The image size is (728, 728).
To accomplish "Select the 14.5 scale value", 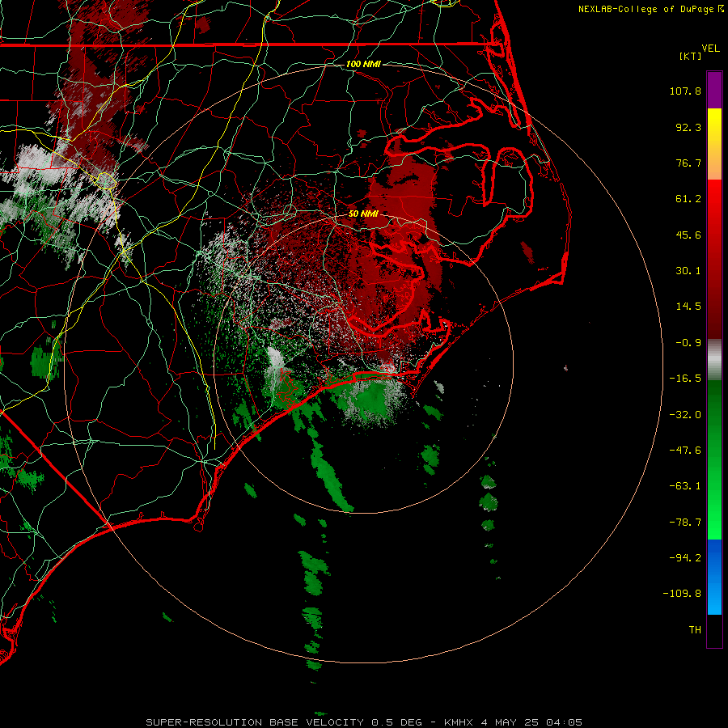I will pos(688,307).
